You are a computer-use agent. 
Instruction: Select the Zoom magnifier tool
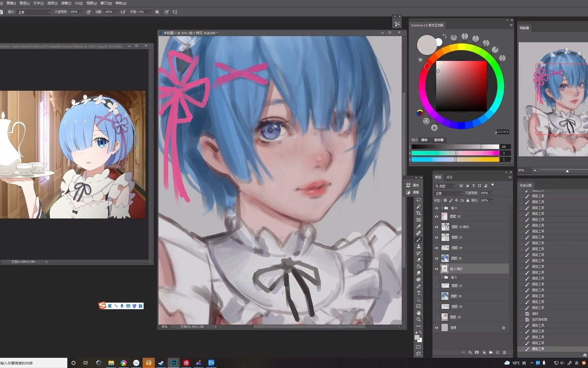point(419,320)
